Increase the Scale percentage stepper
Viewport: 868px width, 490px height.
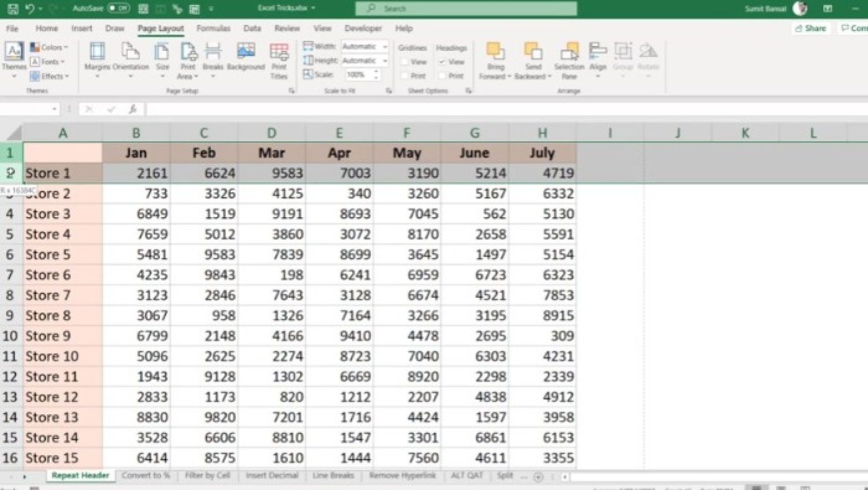click(376, 71)
